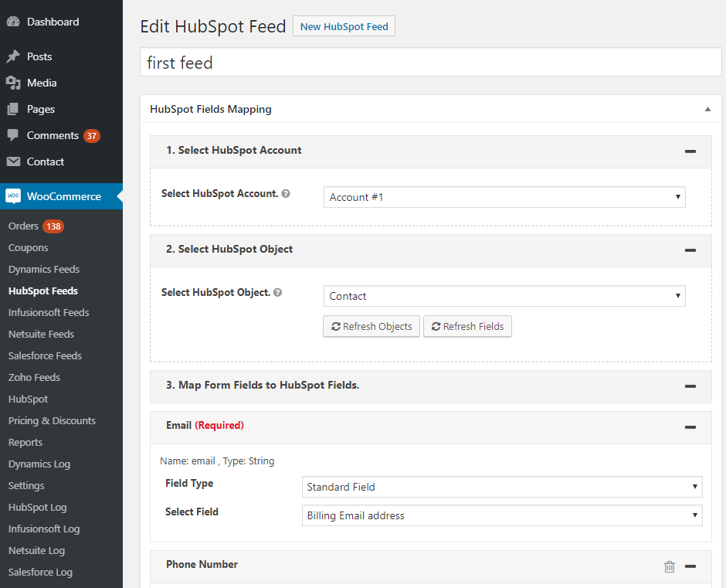Open the WooCommerce menu item
The image size is (726, 588).
click(x=64, y=196)
